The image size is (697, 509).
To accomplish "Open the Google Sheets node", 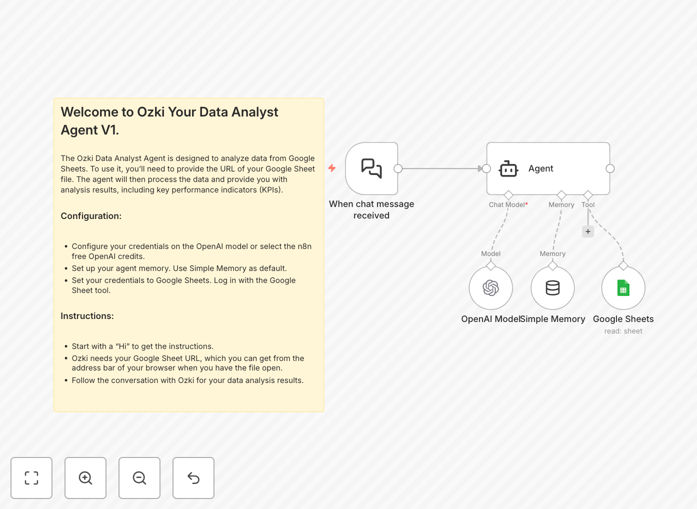I will (623, 288).
